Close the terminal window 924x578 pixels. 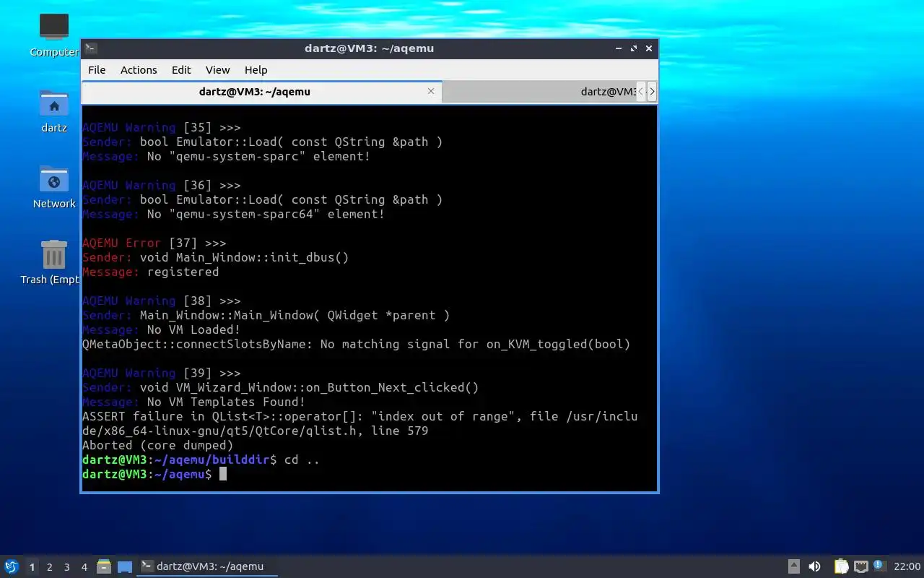coord(649,48)
